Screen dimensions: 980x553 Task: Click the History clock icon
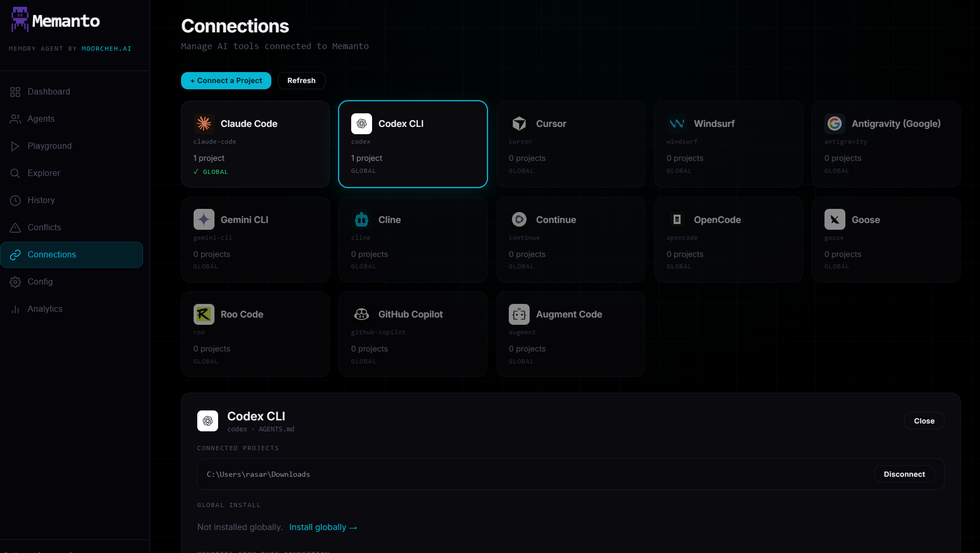(x=15, y=201)
